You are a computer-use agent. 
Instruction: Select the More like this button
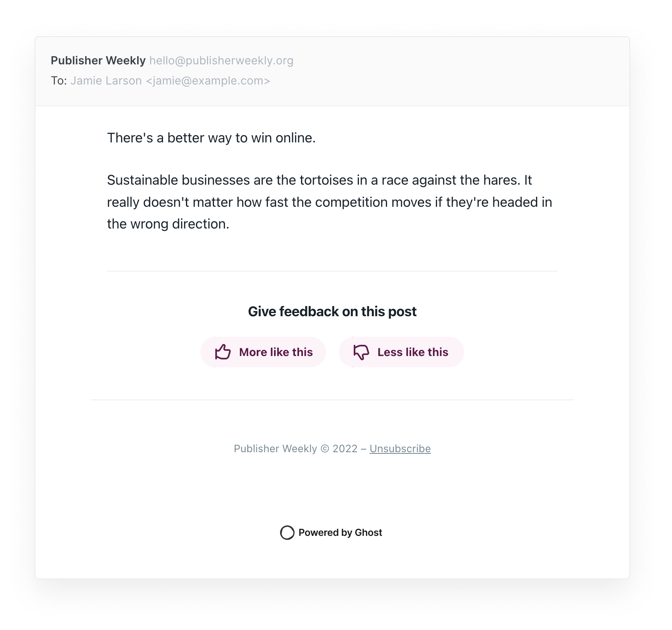[263, 352]
